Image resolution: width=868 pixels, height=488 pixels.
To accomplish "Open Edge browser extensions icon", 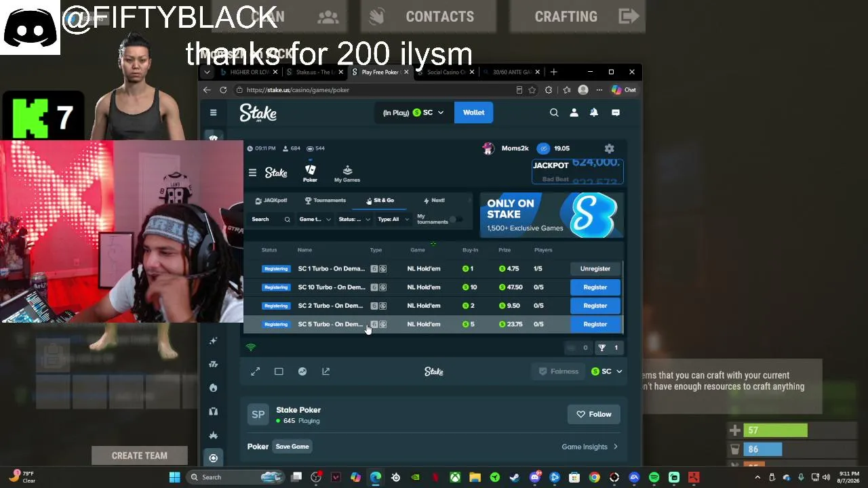I will pos(549,89).
